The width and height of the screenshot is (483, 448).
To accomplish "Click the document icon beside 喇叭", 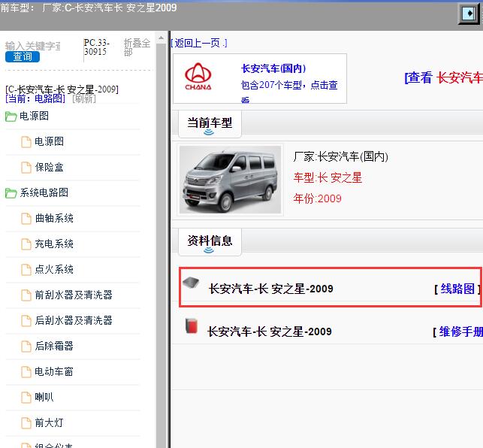I will 26,398.
